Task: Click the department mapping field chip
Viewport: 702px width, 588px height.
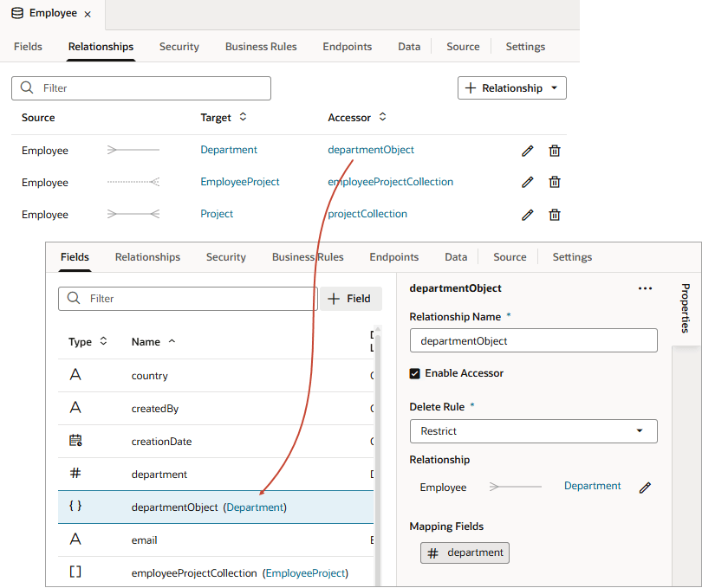Action: (x=465, y=552)
